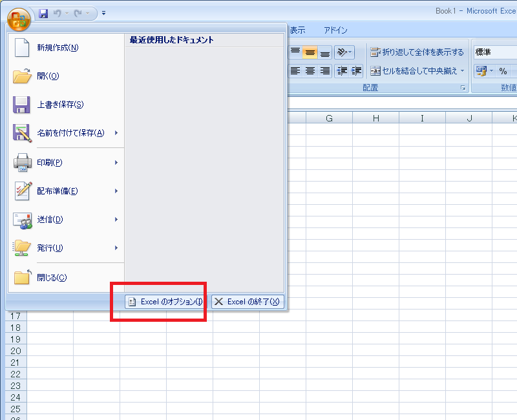Open the accounting format dropdown arrow

(x=491, y=71)
